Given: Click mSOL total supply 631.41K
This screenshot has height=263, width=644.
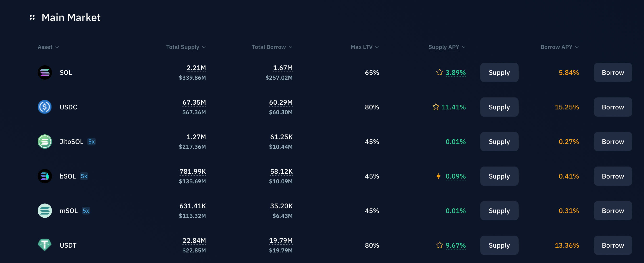Looking at the screenshot, I should [193, 206].
